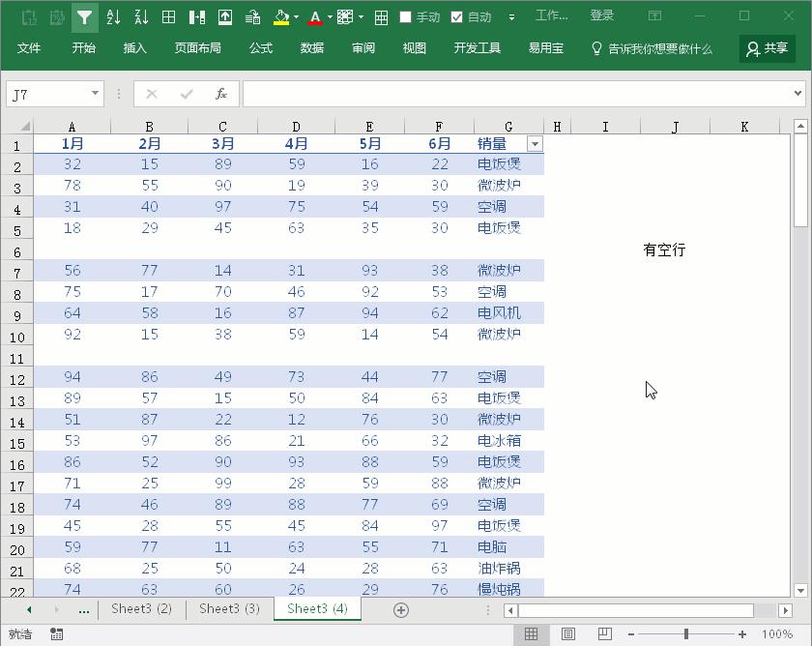Click the Filter funnel icon in quick access toolbar

coord(85,17)
